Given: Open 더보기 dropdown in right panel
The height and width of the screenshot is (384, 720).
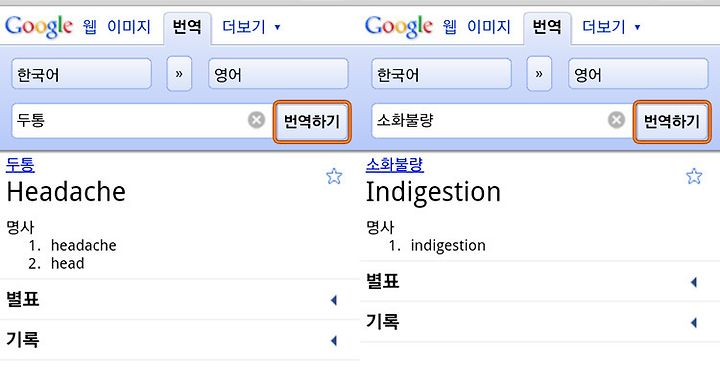Looking at the screenshot, I should (611, 27).
